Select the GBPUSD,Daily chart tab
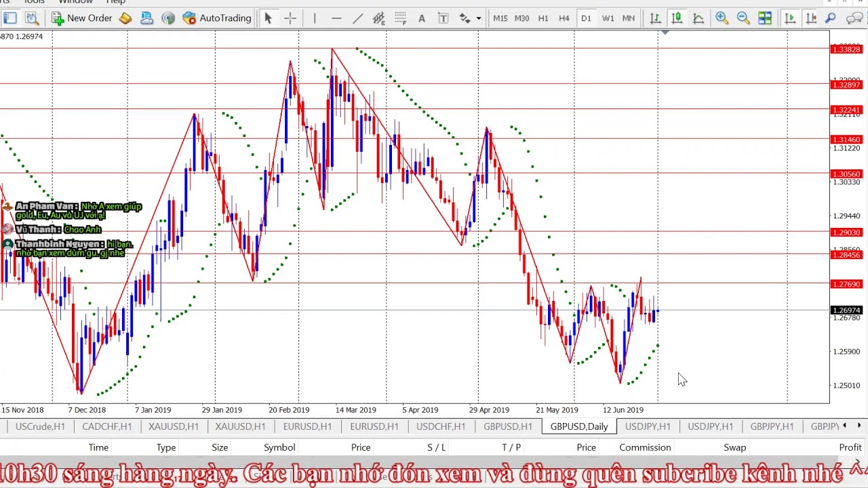Screen dimensions: 868x488 pos(579,426)
